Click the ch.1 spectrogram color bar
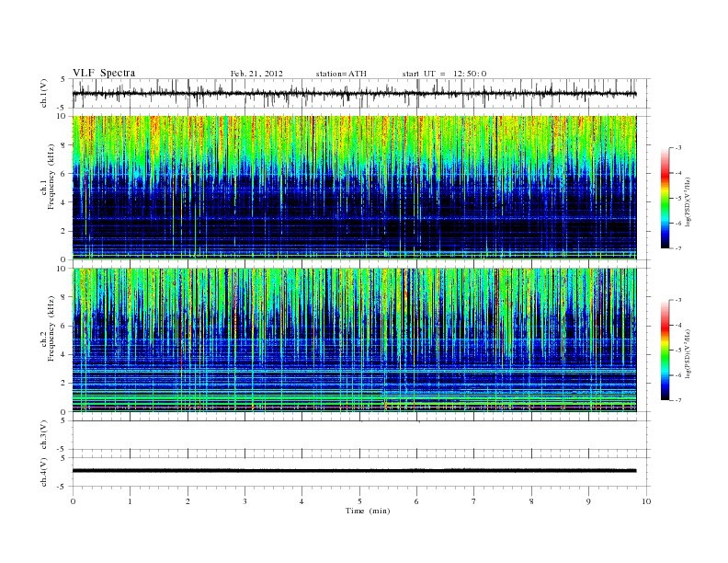Viewport: 728px width, 563px height. [x=665, y=199]
